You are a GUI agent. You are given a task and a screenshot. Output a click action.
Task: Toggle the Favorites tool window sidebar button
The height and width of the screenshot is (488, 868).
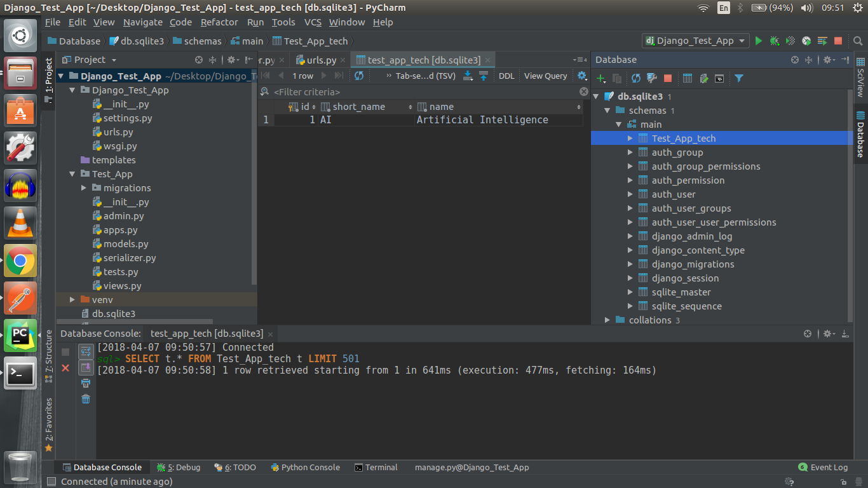[x=48, y=424]
